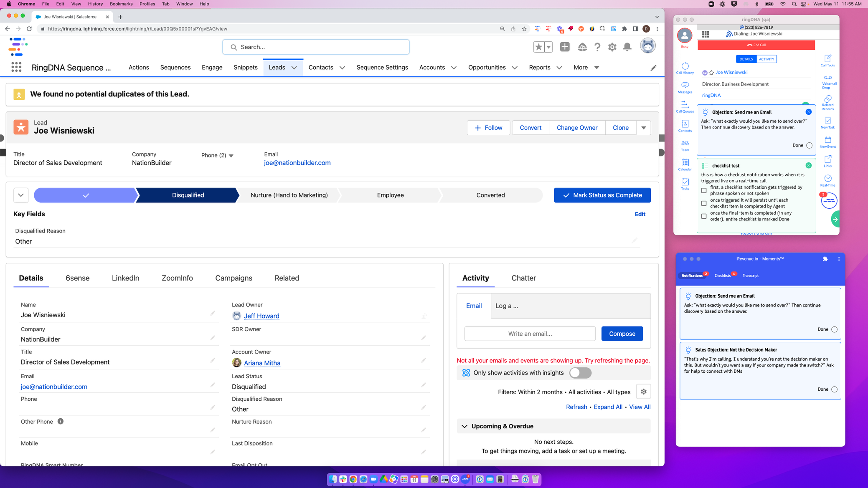End the call in ringDNA dialer
Viewport: 868px width, 488px height.
pyautogui.click(x=756, y=45)
